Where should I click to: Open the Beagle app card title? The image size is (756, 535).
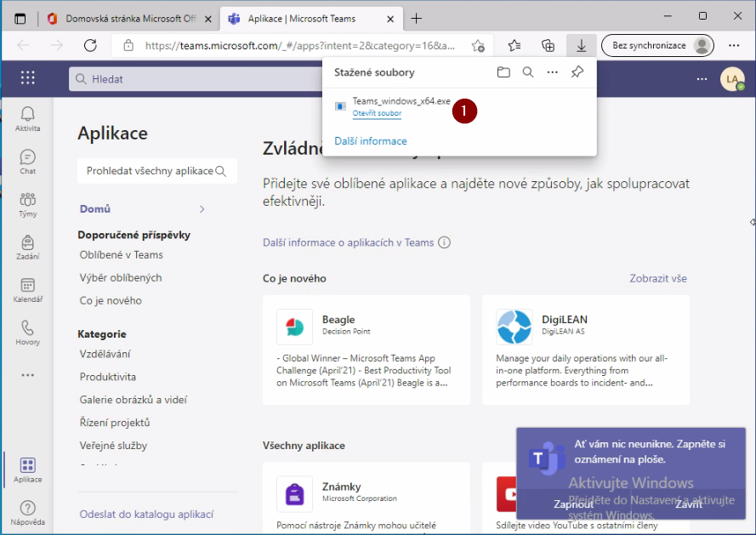338,319
